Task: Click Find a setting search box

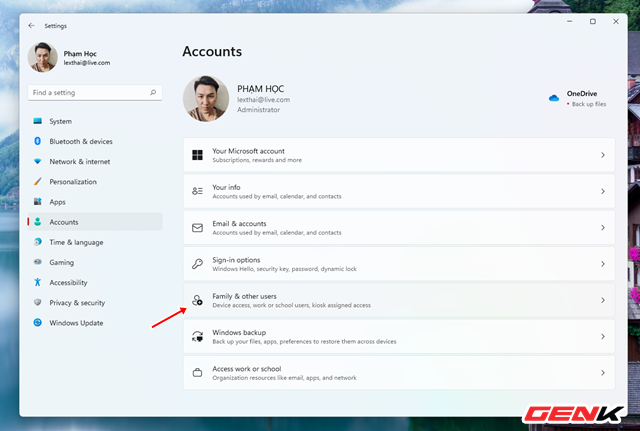Action: [x=95, y=93]
